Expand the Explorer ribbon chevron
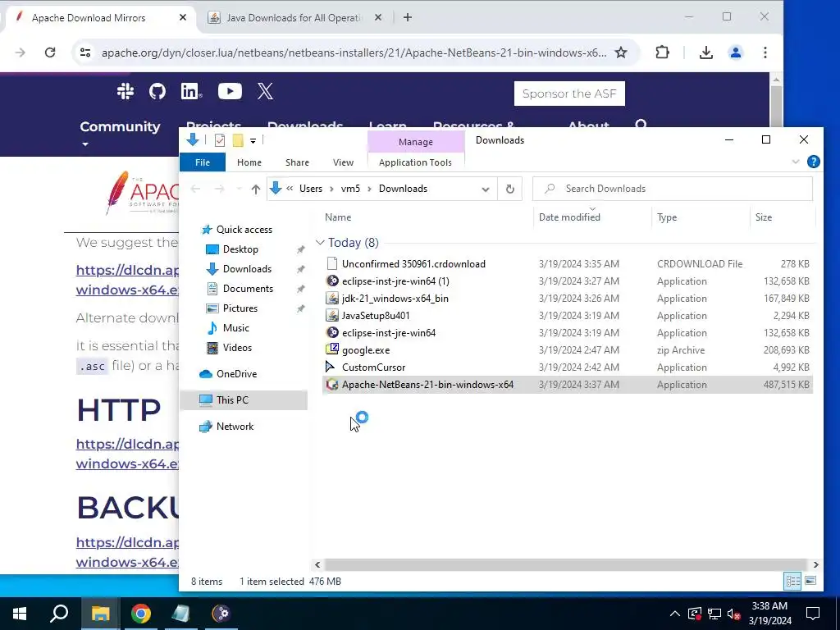This screenshot has width=840, height=630. [x=796, y=162]
